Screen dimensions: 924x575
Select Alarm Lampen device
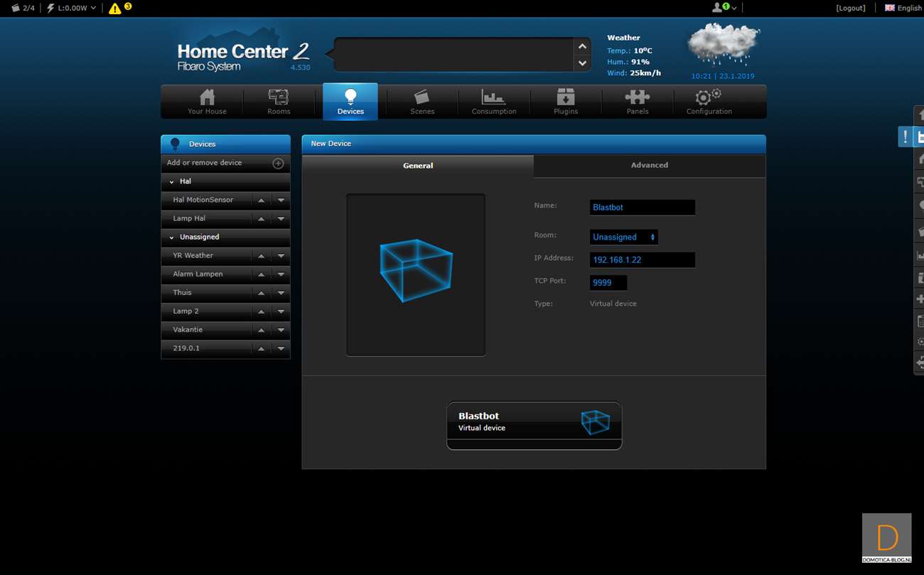pos(198,274)
